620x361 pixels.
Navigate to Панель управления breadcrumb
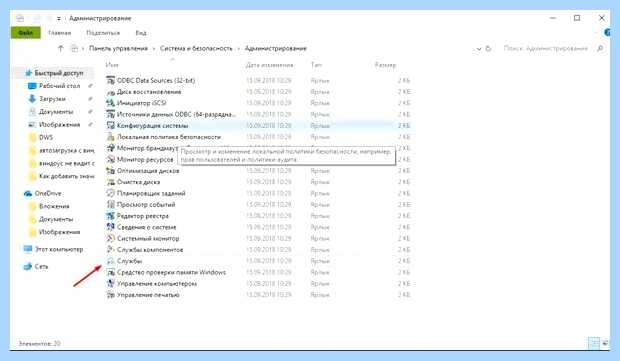tap(118, 48)
